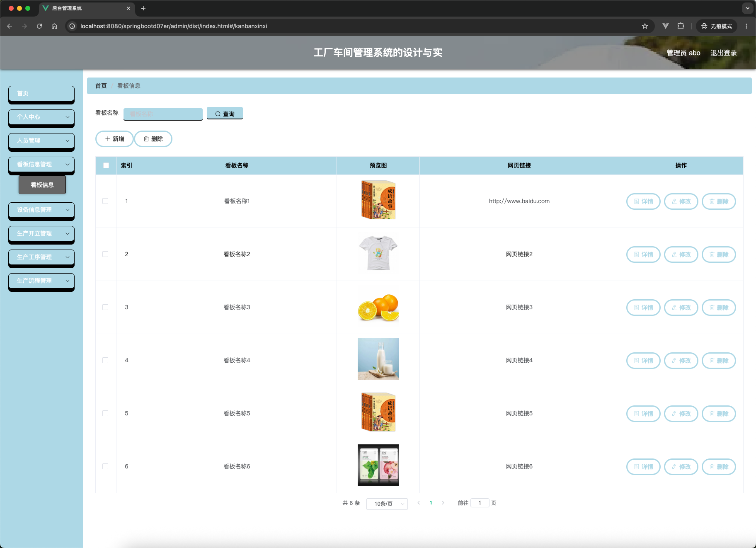Click the browser address bar URL
This screenshot has height=548, width=756.
tap(174, 26)
